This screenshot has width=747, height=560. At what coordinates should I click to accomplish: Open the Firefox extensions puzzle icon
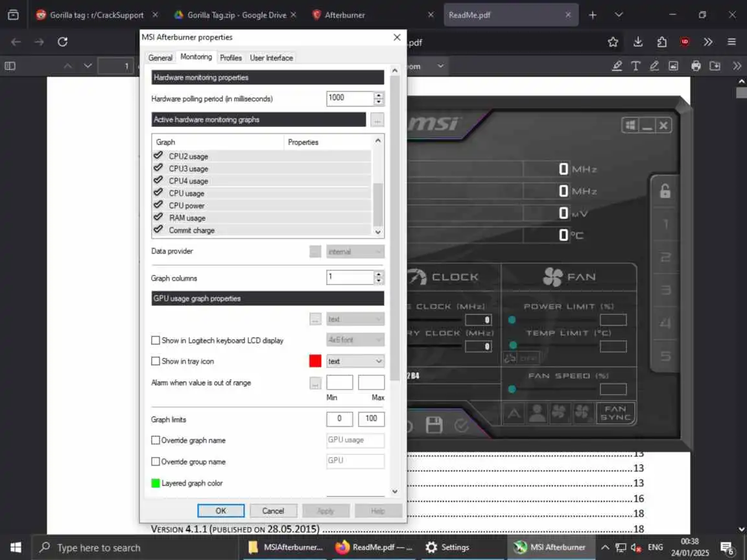pos(661,42)
